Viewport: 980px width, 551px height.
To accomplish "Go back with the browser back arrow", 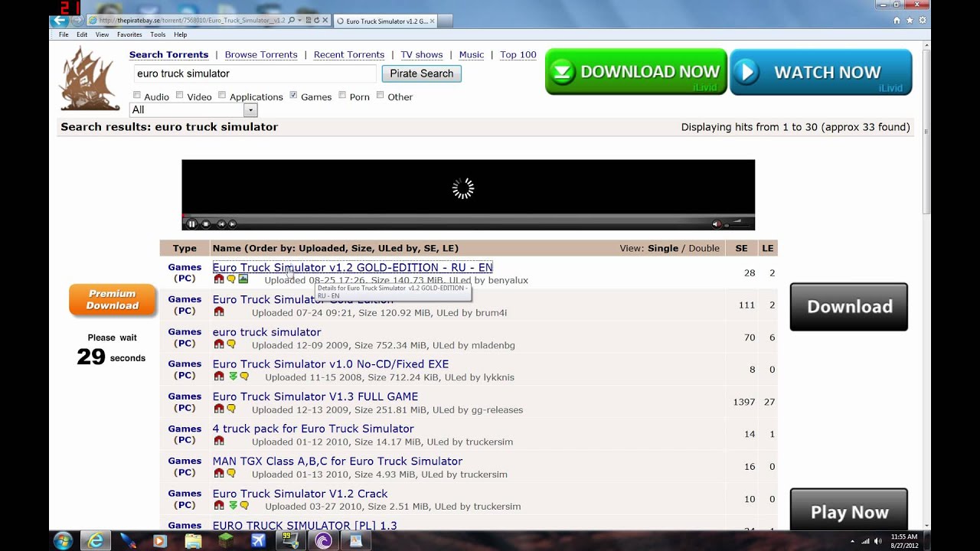I will pyautogui.click(x=59, y=21).
